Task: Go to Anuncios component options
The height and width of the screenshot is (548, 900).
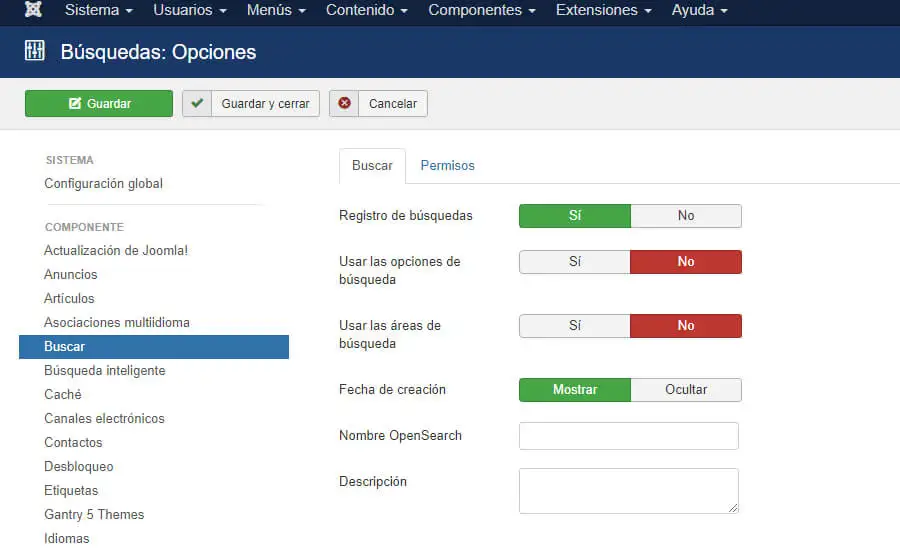Action: point(71,275)
